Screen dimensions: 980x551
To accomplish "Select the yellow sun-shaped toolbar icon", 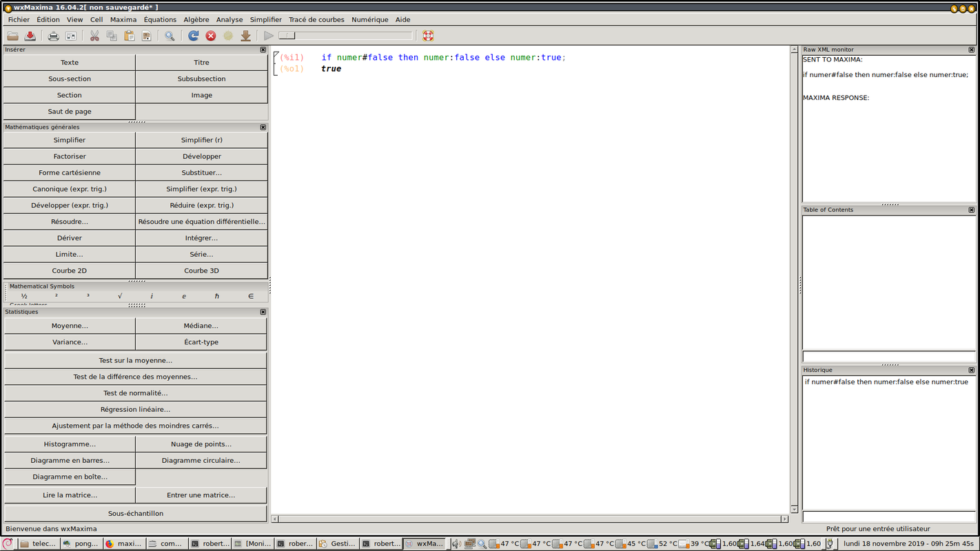I will tap(228, 36).
